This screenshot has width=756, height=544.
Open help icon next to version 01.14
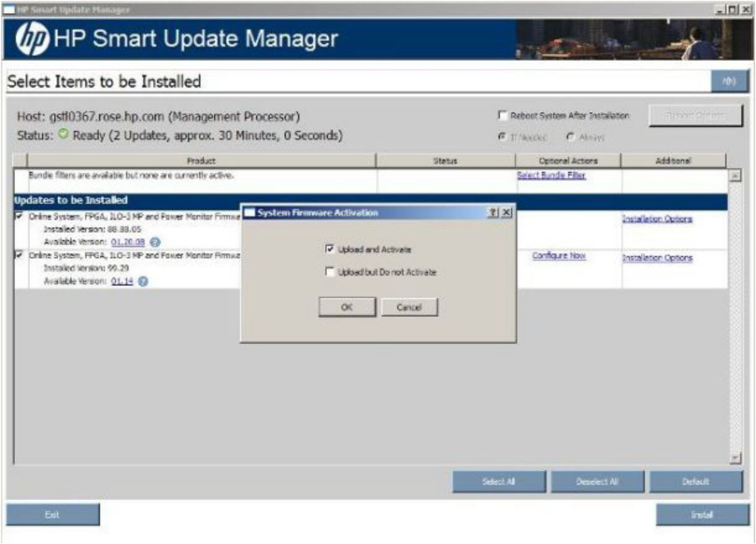(143, 281)
